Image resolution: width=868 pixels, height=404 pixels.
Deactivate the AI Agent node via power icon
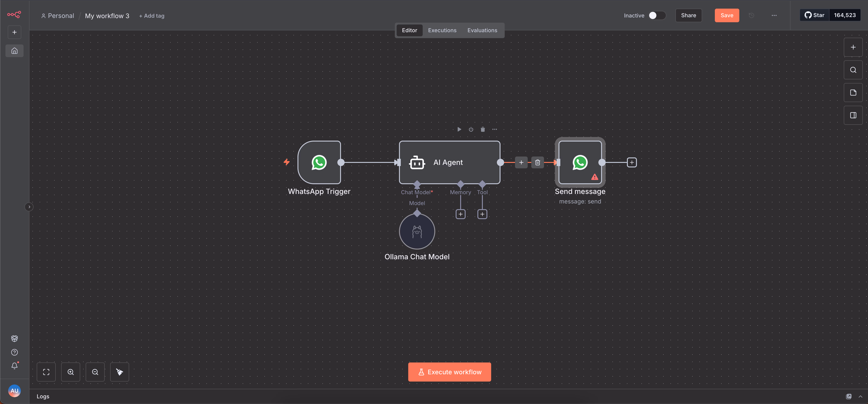click(471, 129)
